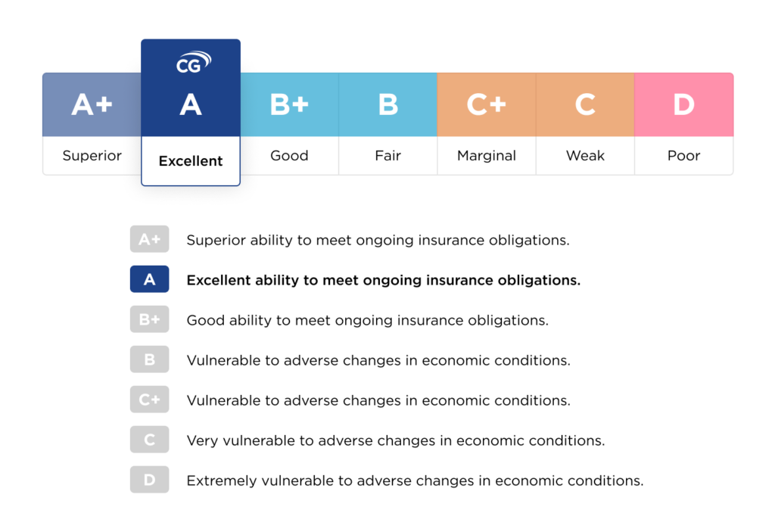The width and height of the screenshot is (775, 532).
Task: Choose the B+ rating tile
Action: 289,105
